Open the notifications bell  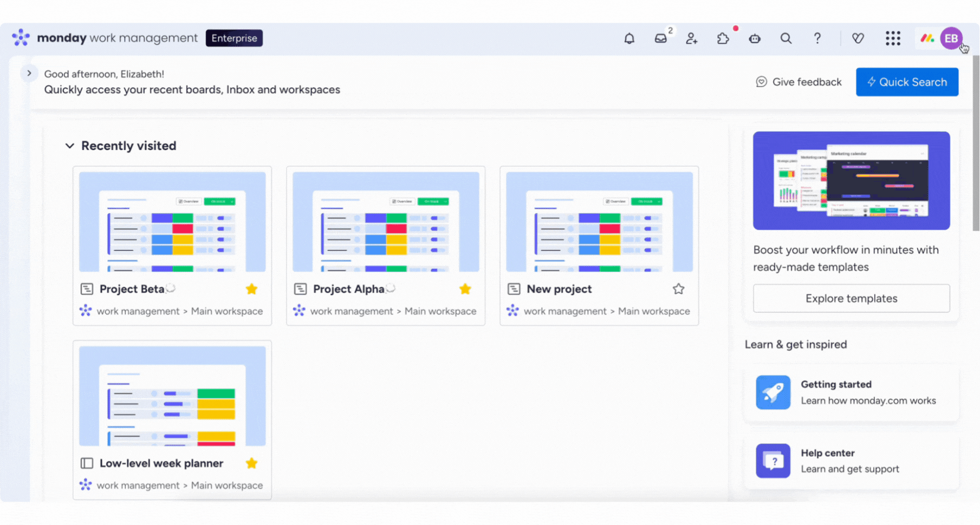629,38
